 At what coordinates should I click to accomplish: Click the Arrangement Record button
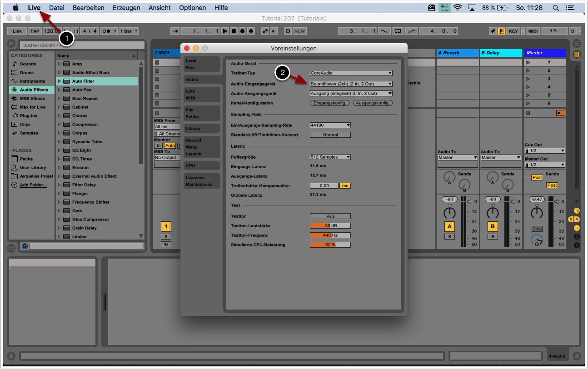(x=242, y=31)
